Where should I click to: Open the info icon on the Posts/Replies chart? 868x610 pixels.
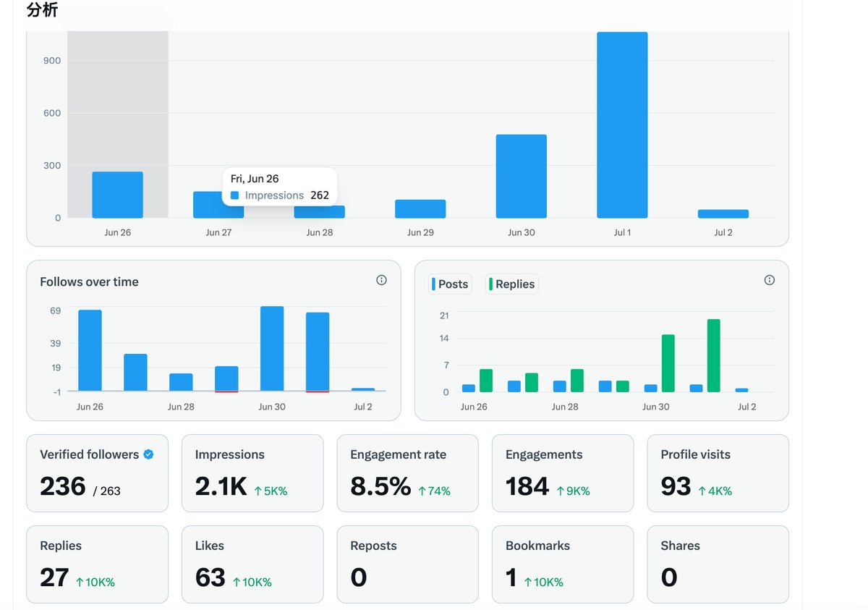(770, 280)
